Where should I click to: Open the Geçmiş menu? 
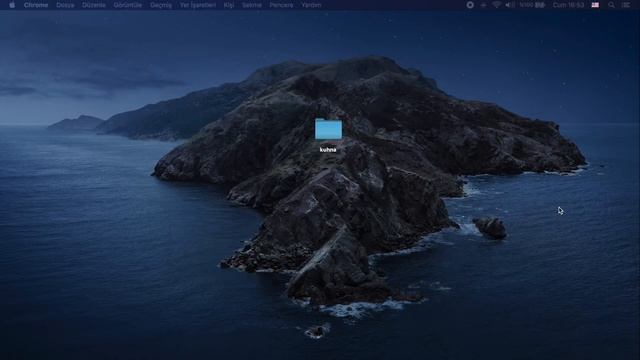coord(161,5)
